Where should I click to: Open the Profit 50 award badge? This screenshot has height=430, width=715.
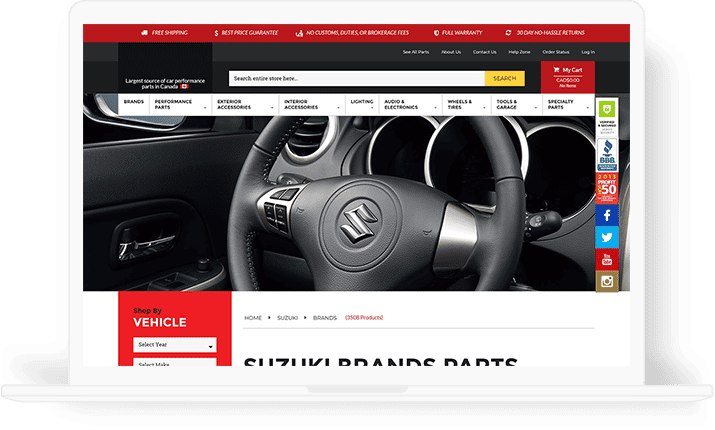[x=607, y=187]
